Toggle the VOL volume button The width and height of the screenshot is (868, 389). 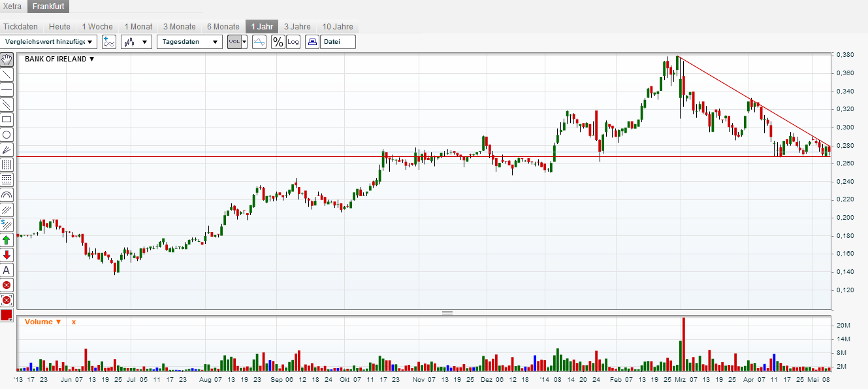click(234, 42)
